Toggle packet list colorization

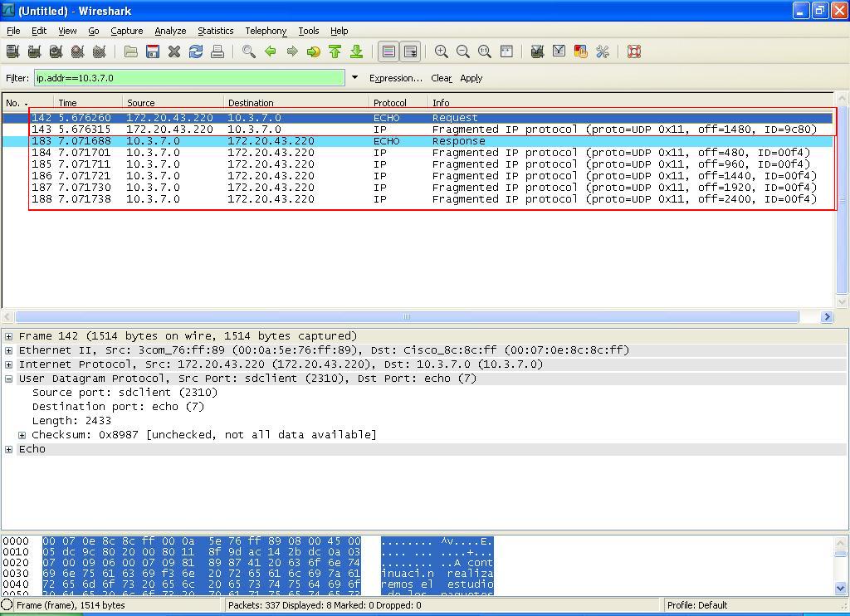(388, 51)
